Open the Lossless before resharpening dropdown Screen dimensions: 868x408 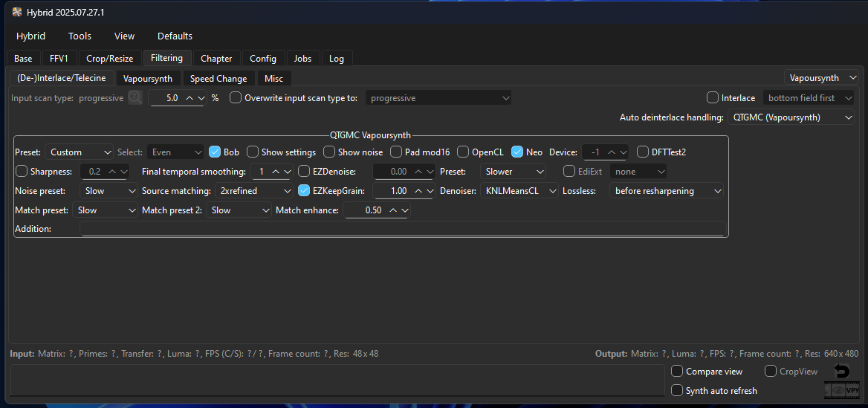pos(666,190)
